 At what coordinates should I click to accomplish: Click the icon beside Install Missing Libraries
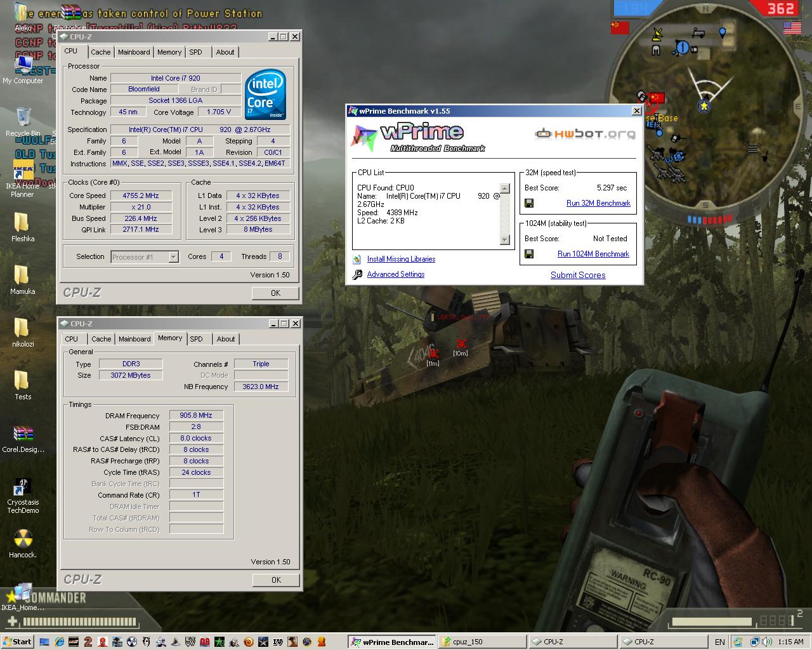point(357,259)
